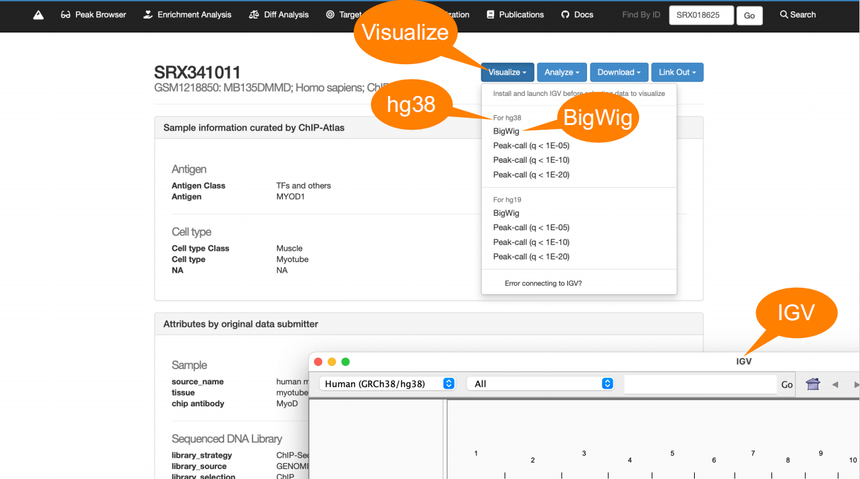Viewport: 860px width, 479px height.
Task: Open the Enrichment Analysis page
Action: [187, 15]
